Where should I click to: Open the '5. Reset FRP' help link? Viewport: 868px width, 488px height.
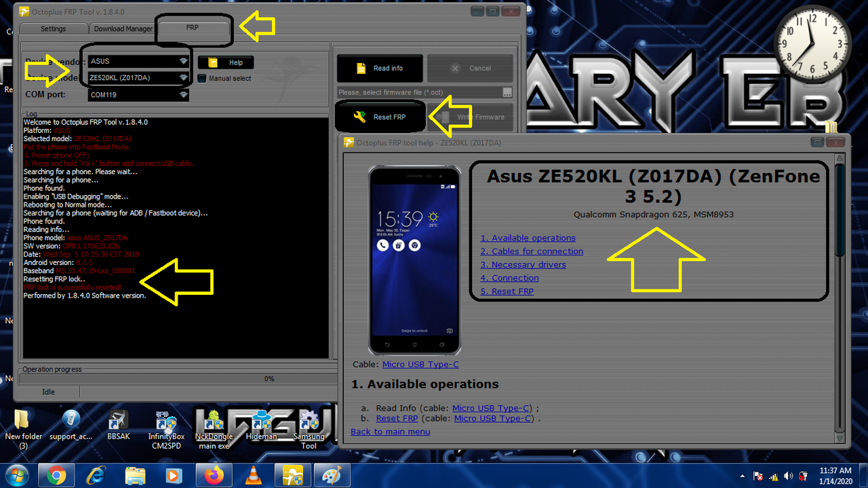coord(507,291)
